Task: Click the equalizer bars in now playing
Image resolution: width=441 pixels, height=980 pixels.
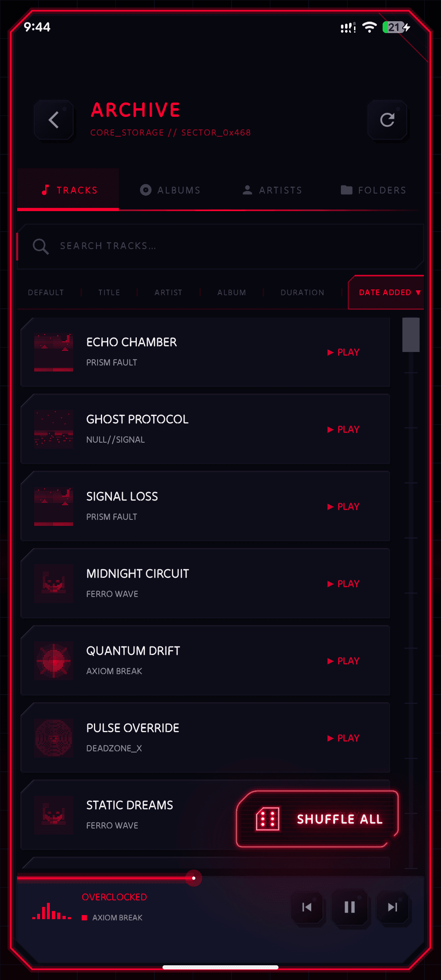Action: tap(52, 911)
